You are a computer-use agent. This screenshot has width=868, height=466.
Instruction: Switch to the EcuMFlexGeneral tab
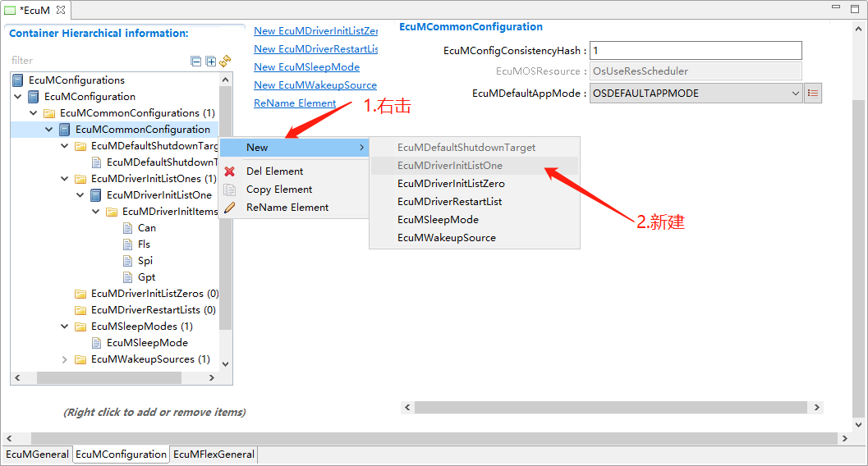(214, 455)
